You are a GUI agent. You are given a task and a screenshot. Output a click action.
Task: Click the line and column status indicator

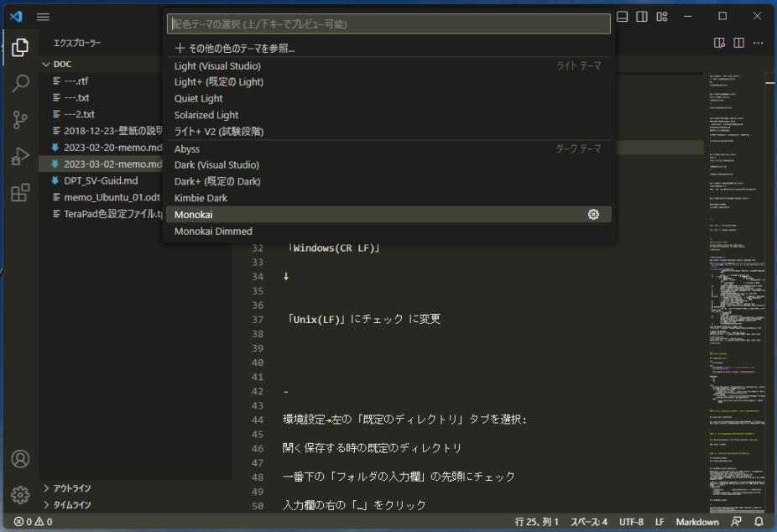tap(537, 522)
